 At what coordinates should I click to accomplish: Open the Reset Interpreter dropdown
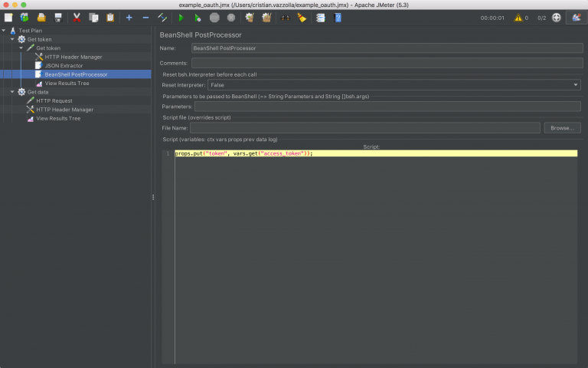click(x=394, y=85)
